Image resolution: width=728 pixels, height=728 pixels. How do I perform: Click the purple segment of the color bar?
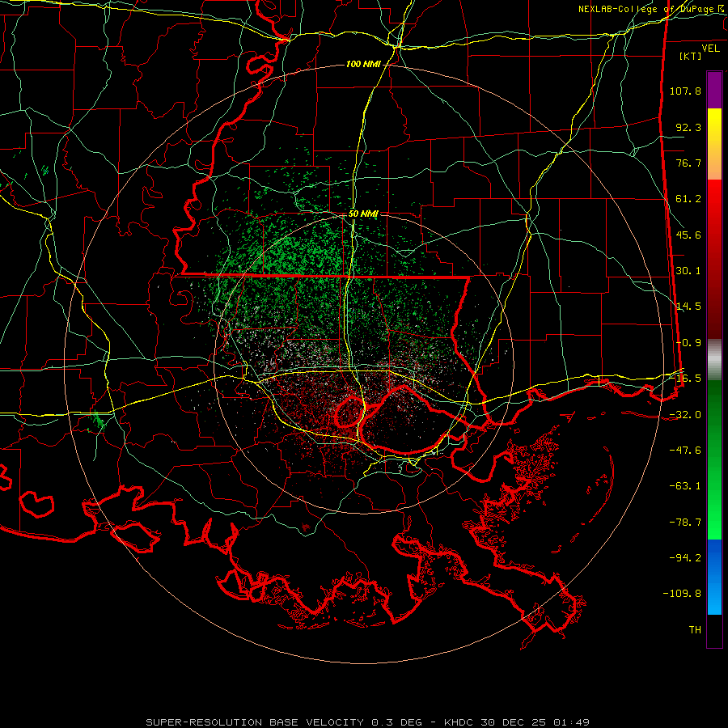click(x=714, y=90)
